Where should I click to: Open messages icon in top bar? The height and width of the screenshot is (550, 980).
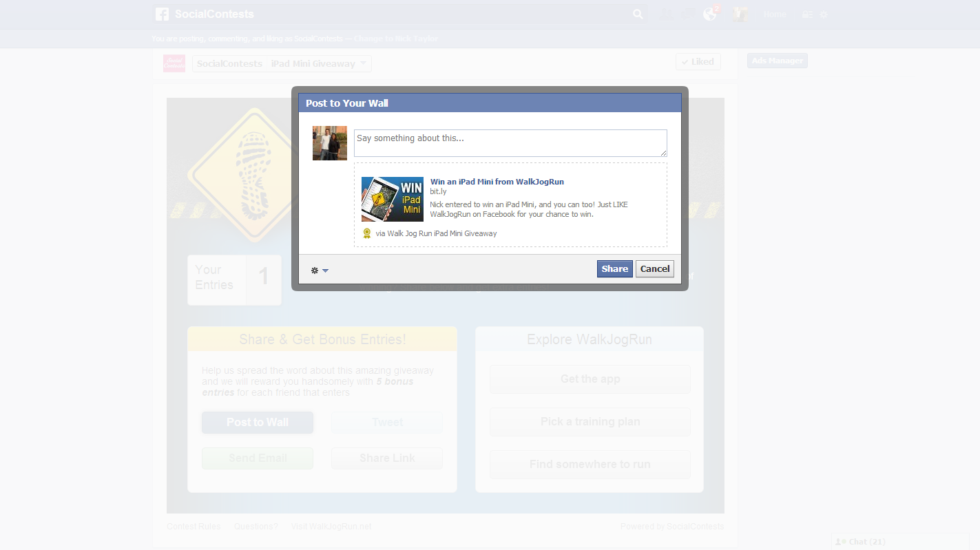(687, 14)
